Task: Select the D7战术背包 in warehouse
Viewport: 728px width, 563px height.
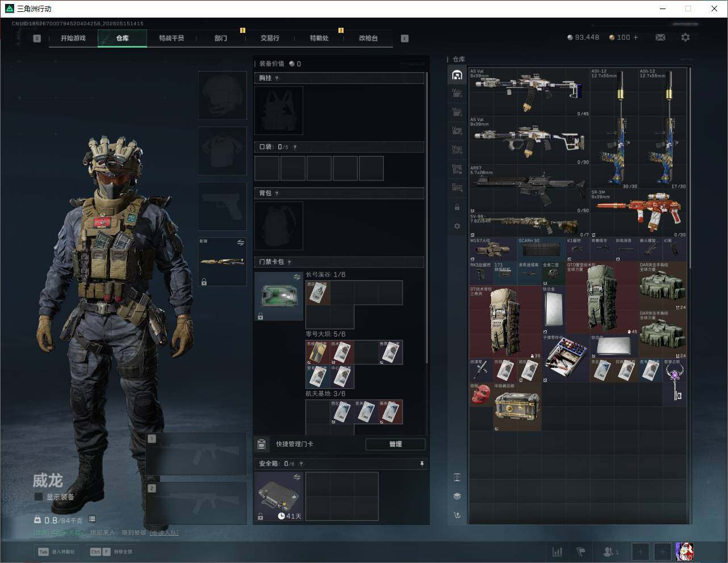Action: pos(505,322)
